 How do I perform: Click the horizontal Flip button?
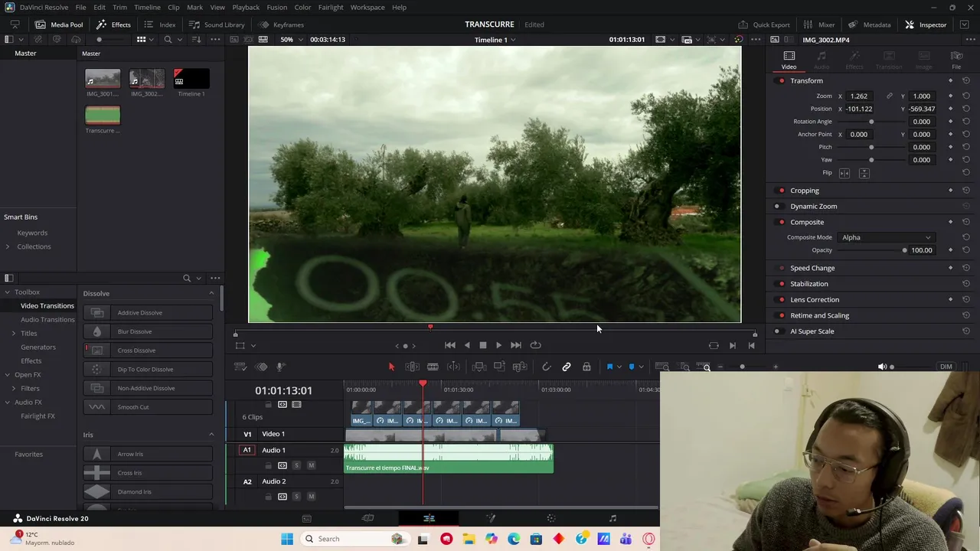[x=844, y=173]
